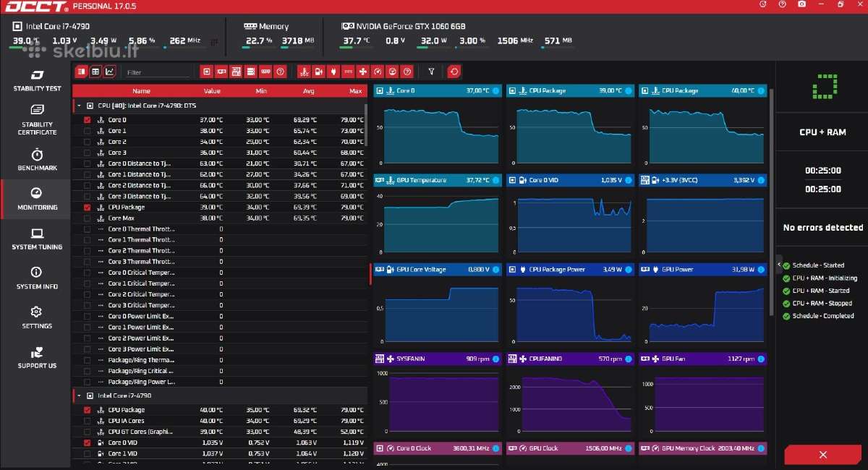Viewport: 868px width, 470px height.
Task: Select the Monitoring section
Action: (37, 200)
